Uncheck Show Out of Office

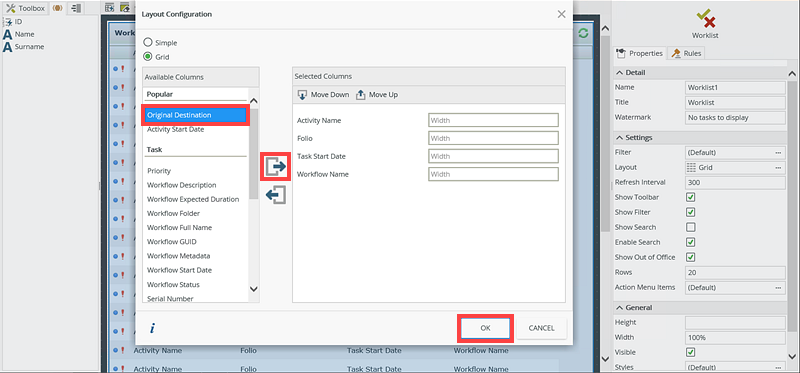[691, 257]
